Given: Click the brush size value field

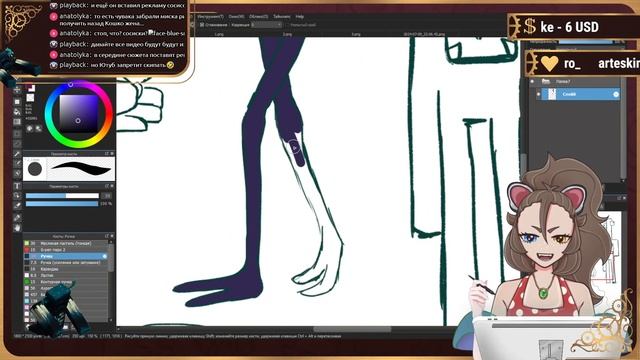Looking at the screenshot, I should point(107,196).
